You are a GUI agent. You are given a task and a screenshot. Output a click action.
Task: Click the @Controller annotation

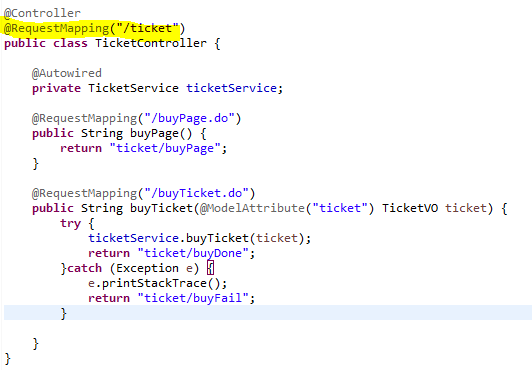(42, 13)
